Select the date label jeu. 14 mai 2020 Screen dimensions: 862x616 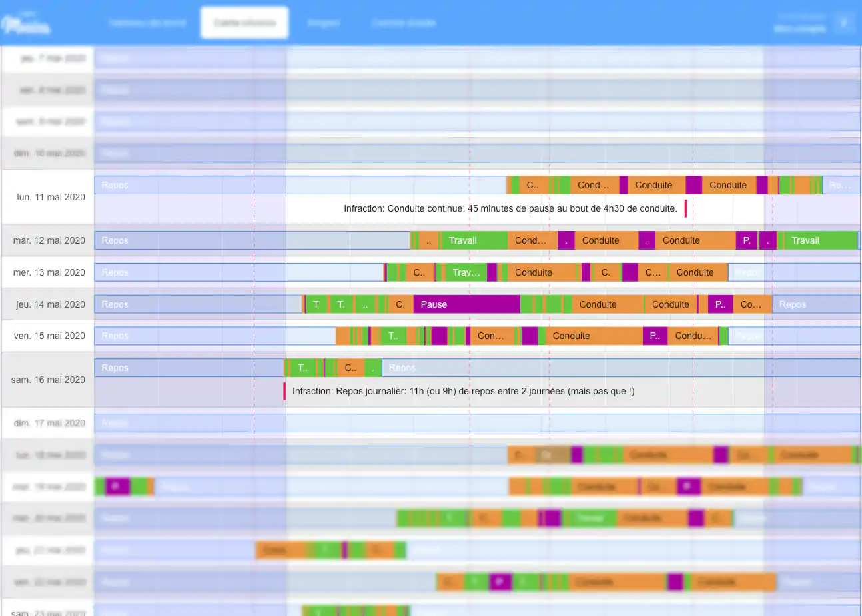tap(51, 304)
